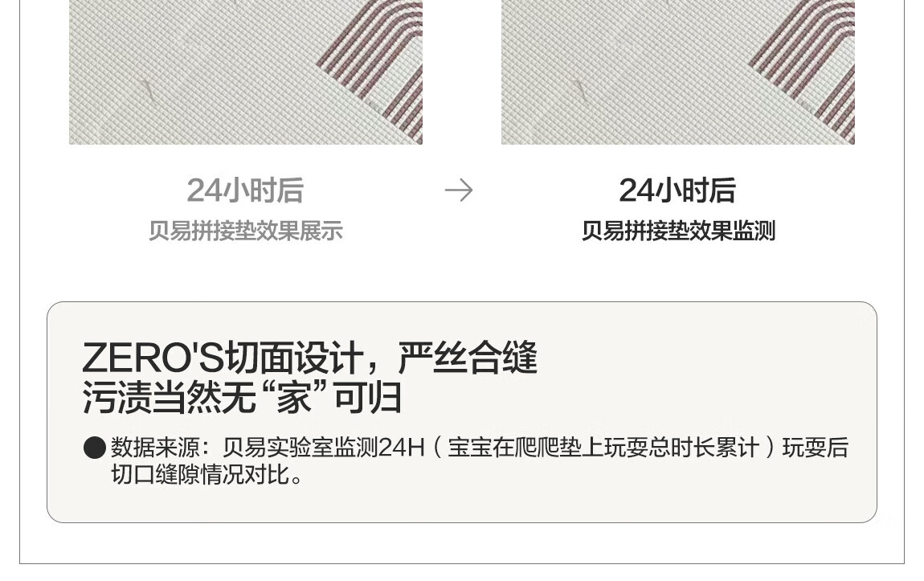Click the crease mark on left mat image
This screenshot has width=924, height=581.
148,90
